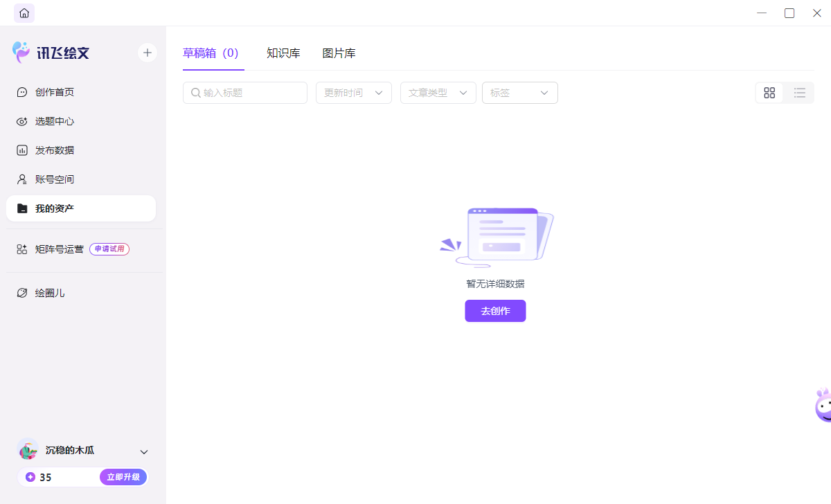
Task: Click the 申请试用 badge
Action: pos(109,249)
